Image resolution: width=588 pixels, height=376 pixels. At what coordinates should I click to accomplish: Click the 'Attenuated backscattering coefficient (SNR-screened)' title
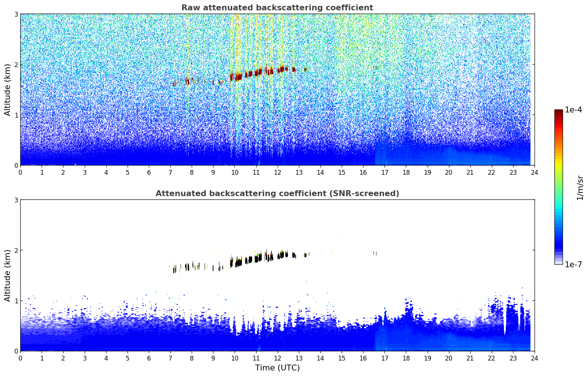[x=277, y=194]
